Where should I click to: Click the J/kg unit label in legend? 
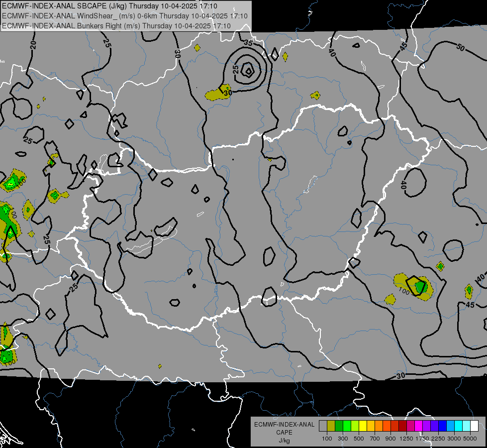point(284,441)
